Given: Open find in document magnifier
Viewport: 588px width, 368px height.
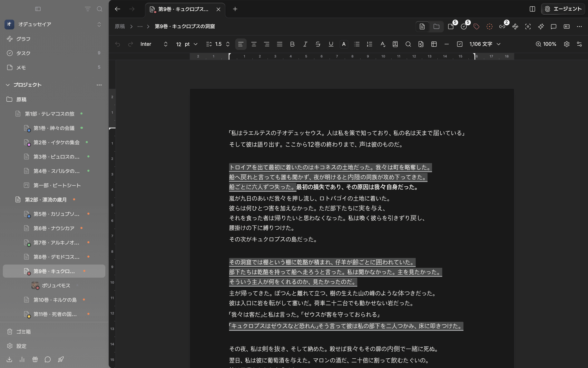Looking at the screenshot, I should [x=408, y=44].
